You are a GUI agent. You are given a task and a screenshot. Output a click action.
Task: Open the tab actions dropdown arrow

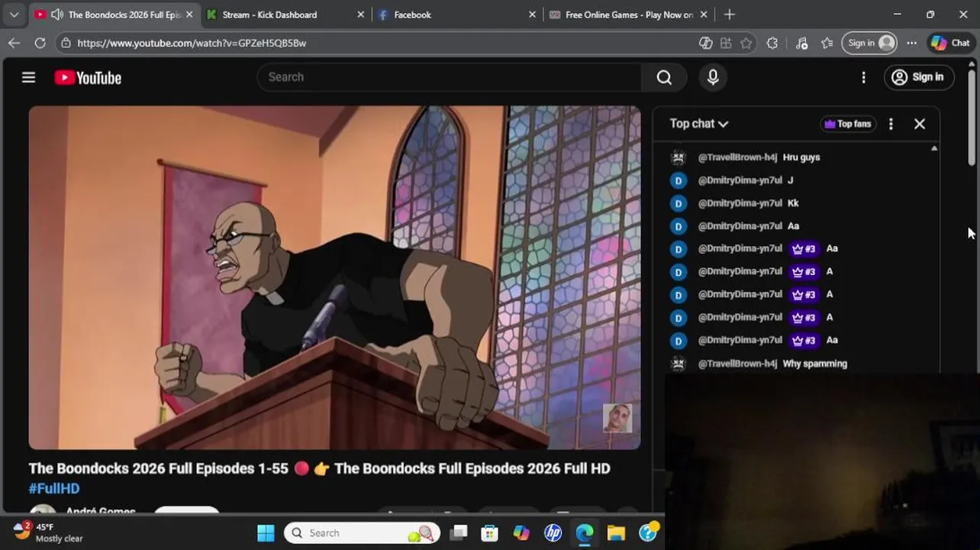click(x=14, y=15)
